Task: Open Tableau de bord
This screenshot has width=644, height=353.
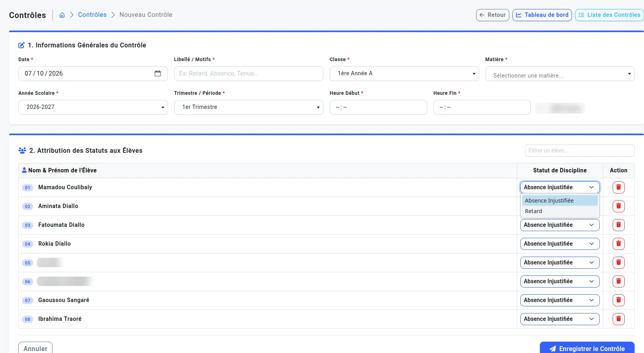Action: (x=542, y=15)
